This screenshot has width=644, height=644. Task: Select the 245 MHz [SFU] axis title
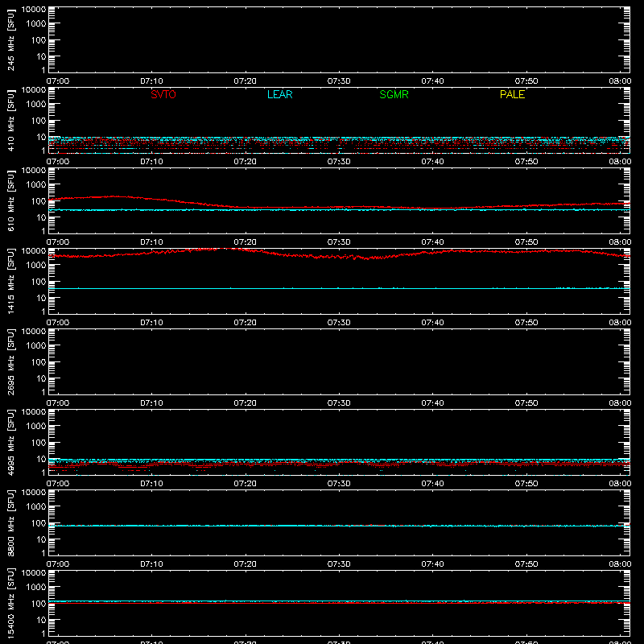(x=11, y=39)
